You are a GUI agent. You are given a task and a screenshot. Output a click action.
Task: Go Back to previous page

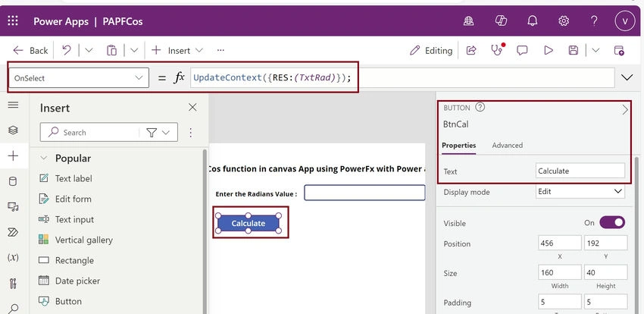[30, 51]
